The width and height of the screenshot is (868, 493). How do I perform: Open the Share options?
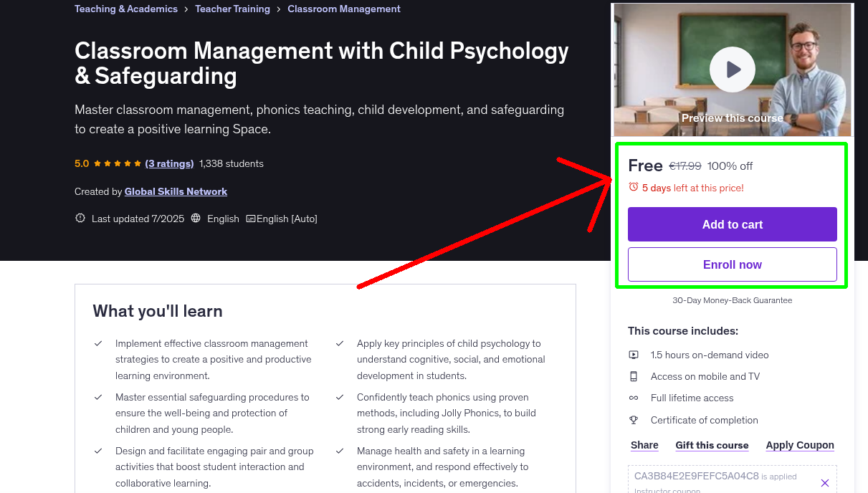(643, 445)
